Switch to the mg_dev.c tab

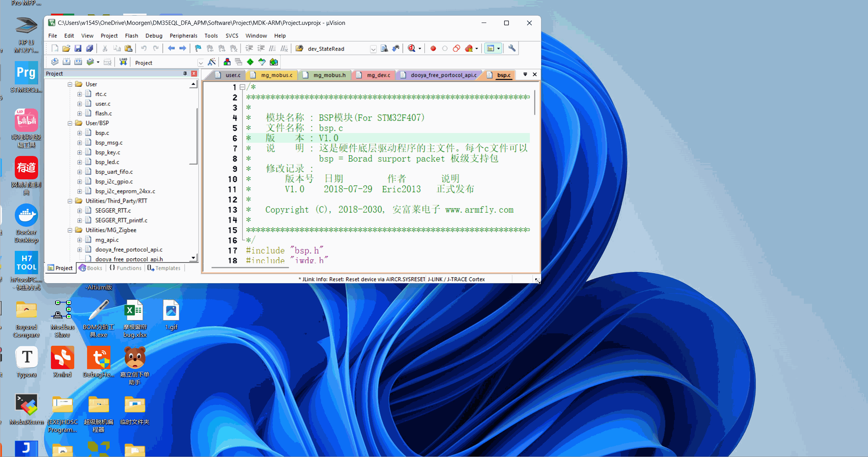[x=378, y=75]
